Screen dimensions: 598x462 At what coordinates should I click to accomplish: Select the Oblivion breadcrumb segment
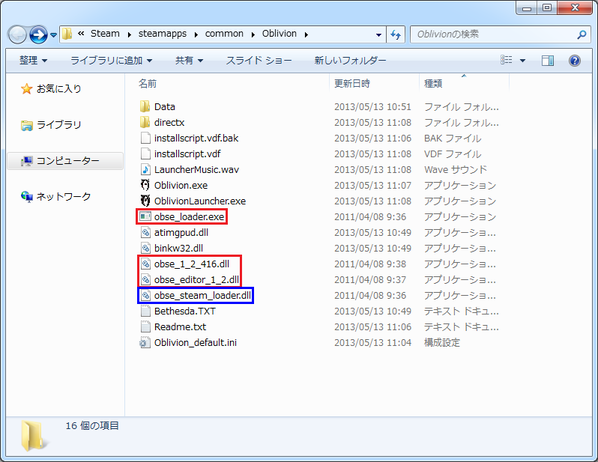coord(279,34)
